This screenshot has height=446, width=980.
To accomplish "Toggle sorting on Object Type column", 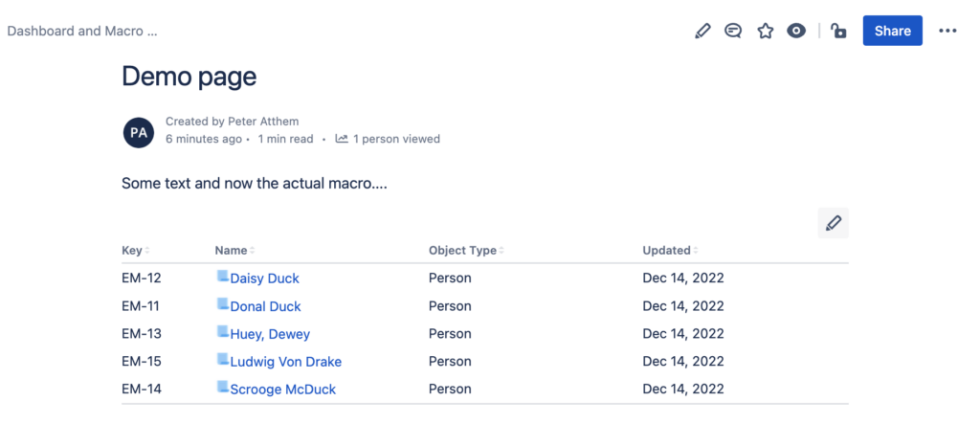I will [x=466, y=251].
